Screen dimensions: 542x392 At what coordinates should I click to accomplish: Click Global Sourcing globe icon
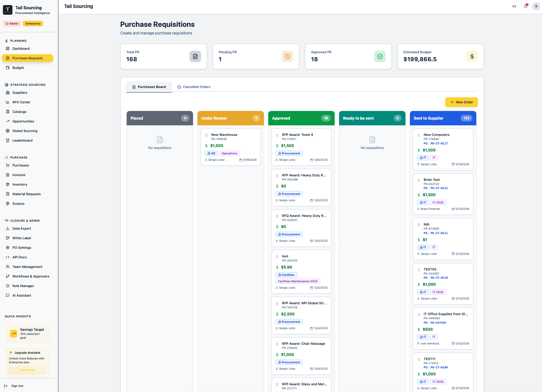8,131
